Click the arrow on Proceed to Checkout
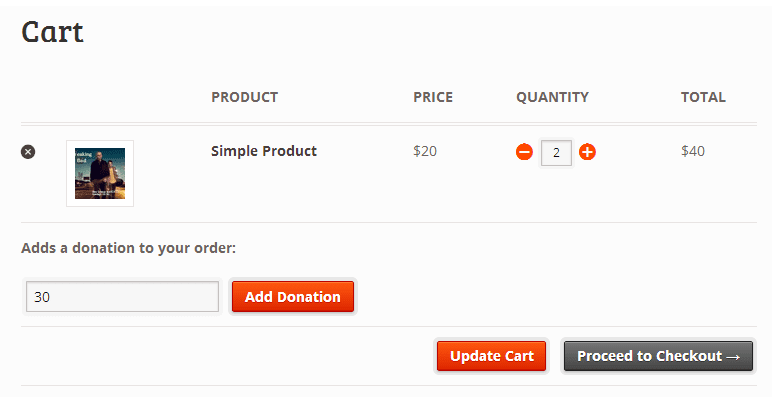772x397 pixels. (x=733, y=357)
